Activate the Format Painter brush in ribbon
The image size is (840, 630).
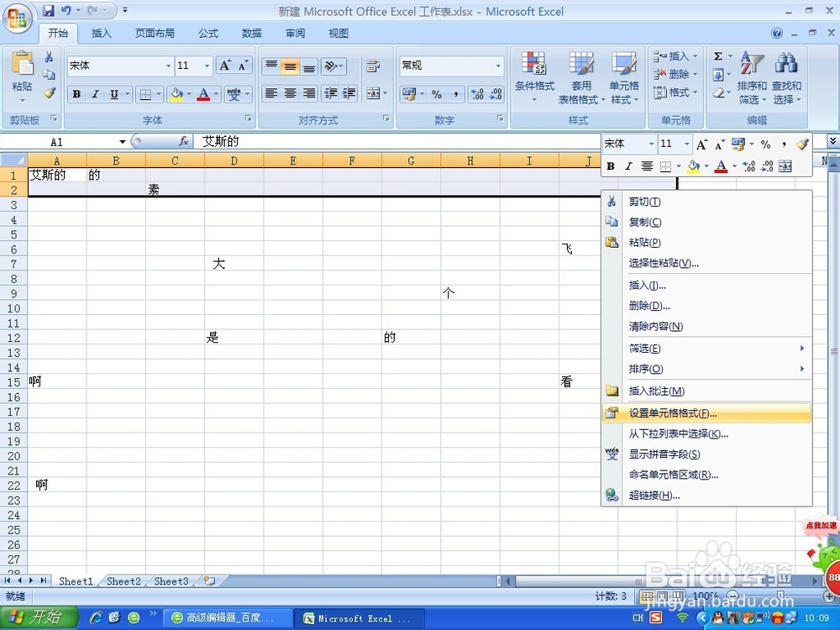click(50, 92)
